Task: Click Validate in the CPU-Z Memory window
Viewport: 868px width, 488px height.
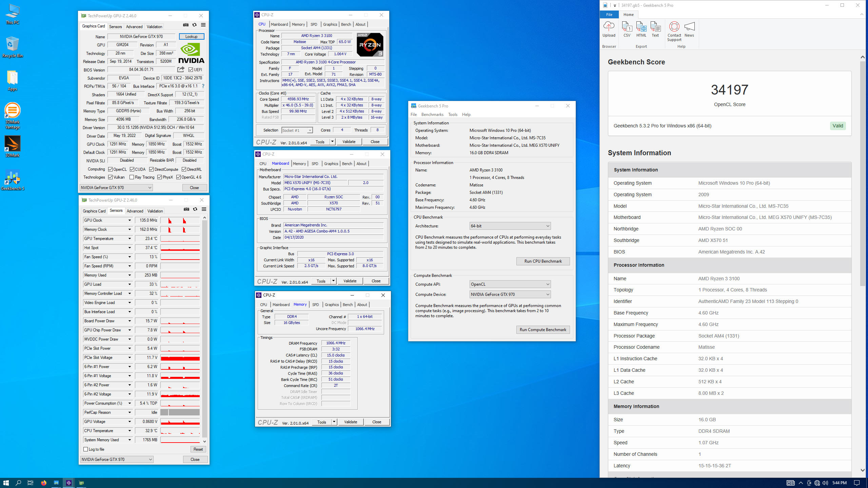Action: click(351, 422)
